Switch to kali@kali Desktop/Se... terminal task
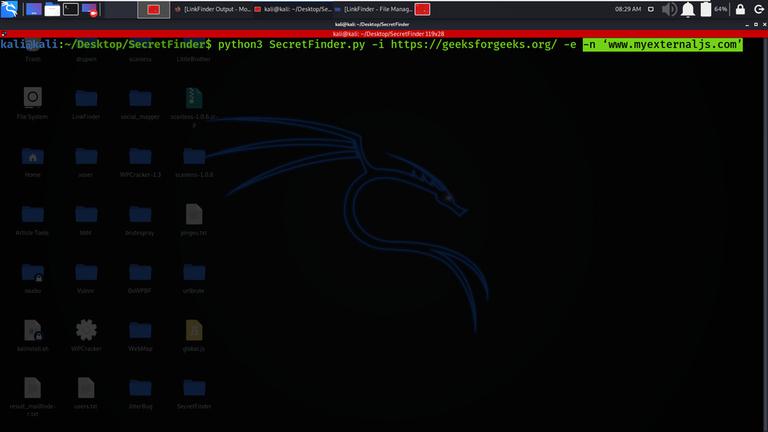The height and width of the screenshot is (432, 768). [x=293, y=9]
